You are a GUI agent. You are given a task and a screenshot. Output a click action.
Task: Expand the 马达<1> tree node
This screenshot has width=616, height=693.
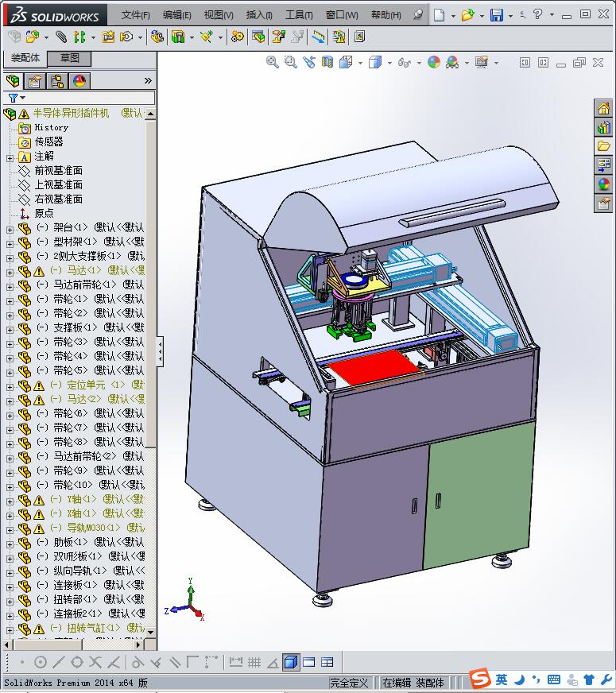(x=10, y=273)
